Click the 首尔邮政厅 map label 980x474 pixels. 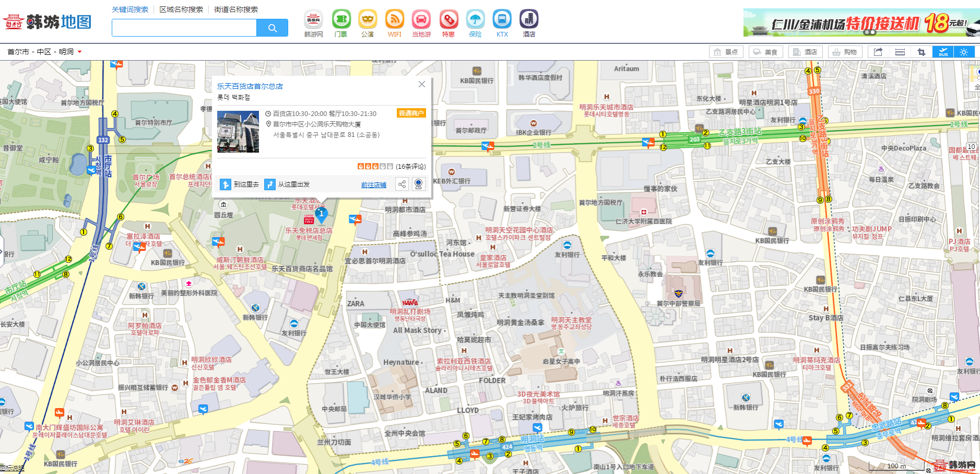click(x=471, y=131)
